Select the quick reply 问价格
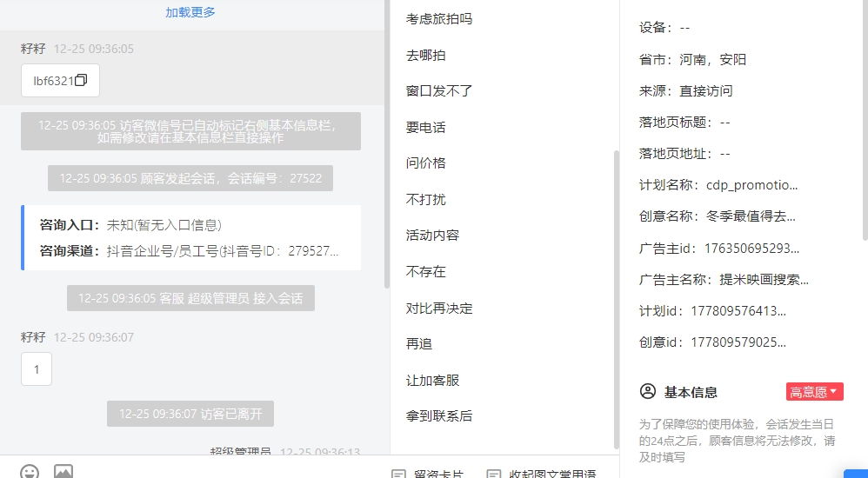Viewport: 868px width, 478px height. pyautogui.click(x=425, y=163)
